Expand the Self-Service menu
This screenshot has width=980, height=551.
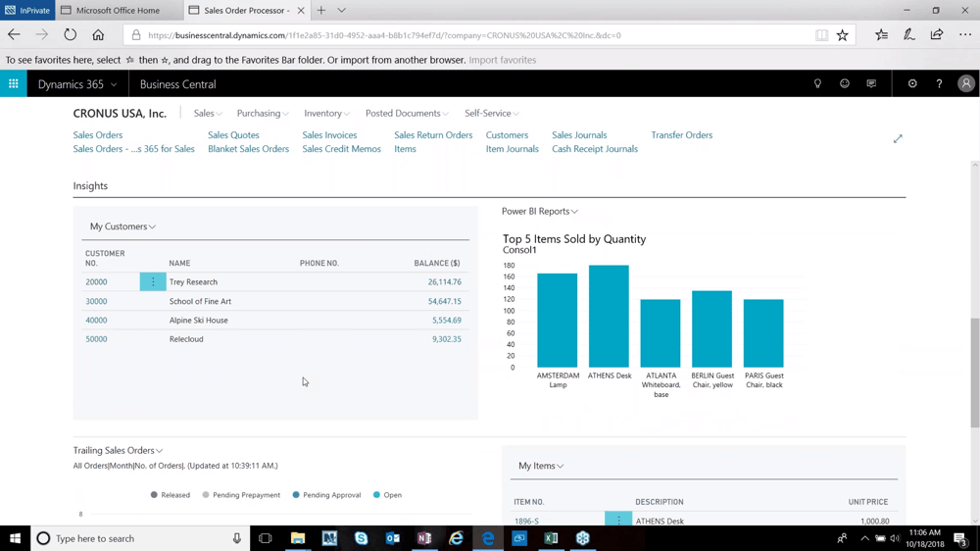492,113
